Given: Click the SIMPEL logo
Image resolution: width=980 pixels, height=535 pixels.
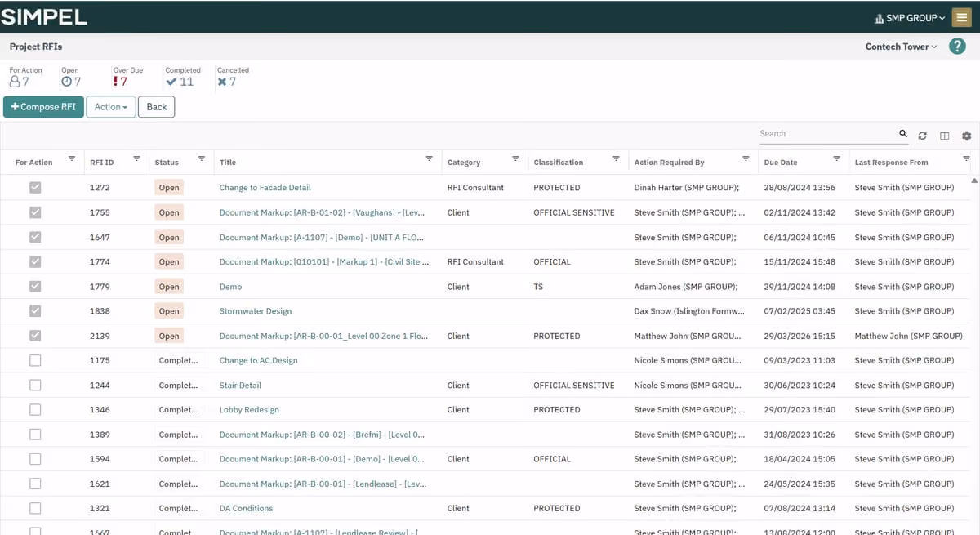Looking at the screenshot, I should pyautogui.click(x=44, y=17).
